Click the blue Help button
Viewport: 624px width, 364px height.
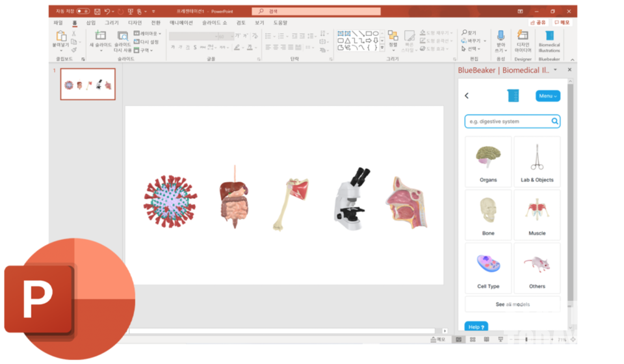pyautogui.click(x=476, y=327)
